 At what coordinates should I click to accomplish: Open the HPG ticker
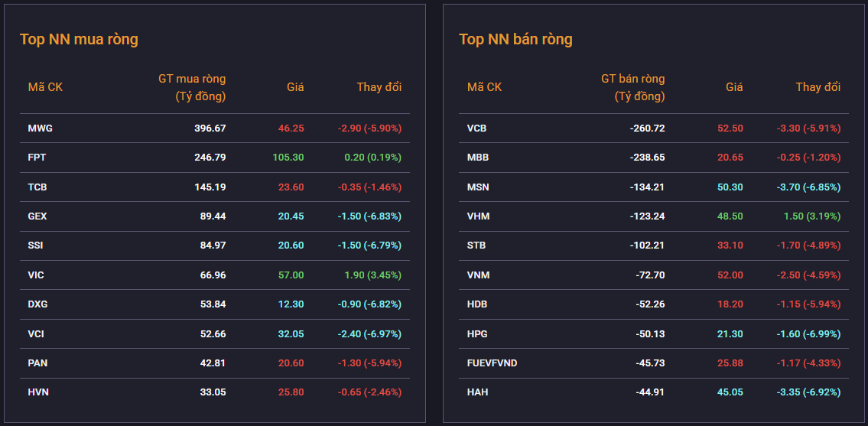(477, 333)
